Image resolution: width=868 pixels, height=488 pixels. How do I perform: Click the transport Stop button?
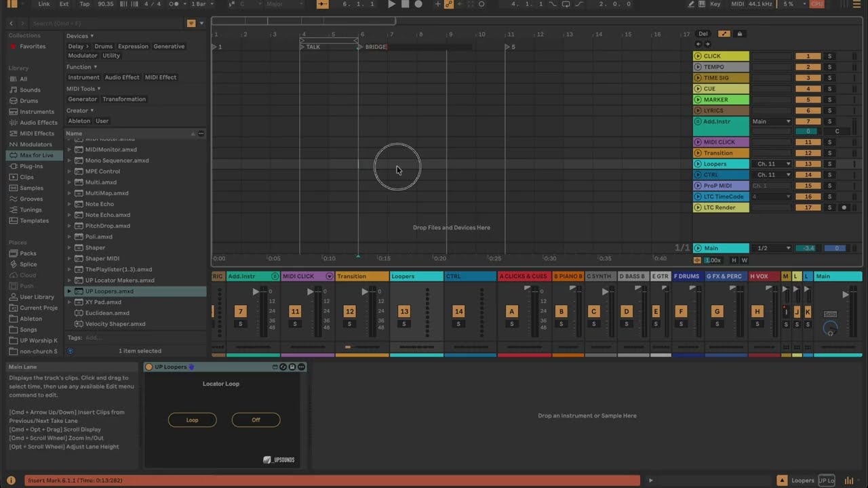coord(405,4)
